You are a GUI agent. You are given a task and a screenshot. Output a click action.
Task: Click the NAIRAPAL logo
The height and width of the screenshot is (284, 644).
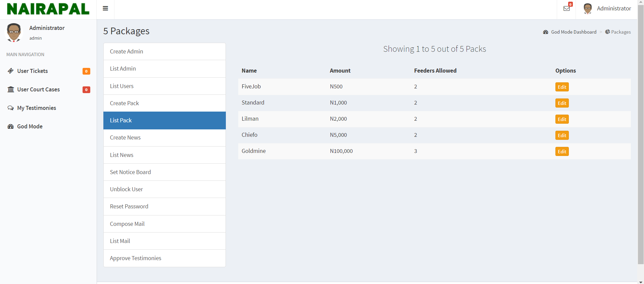[x=48, y=9]
